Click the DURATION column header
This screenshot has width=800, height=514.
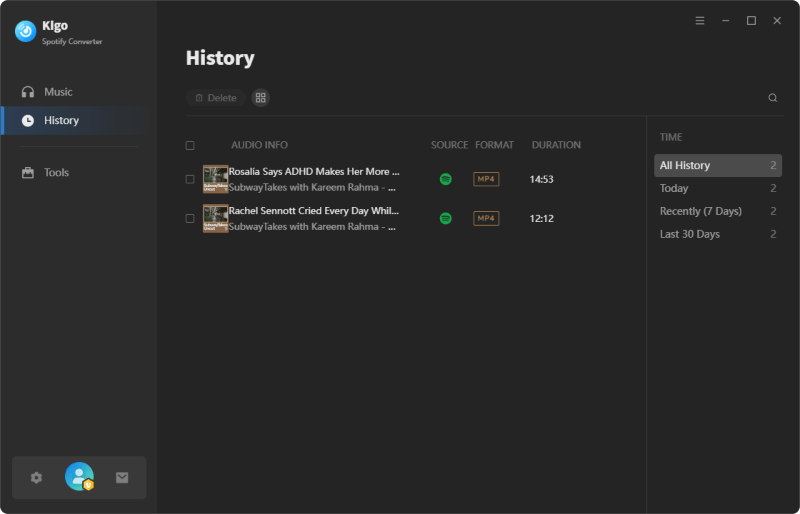coord(556,145)
